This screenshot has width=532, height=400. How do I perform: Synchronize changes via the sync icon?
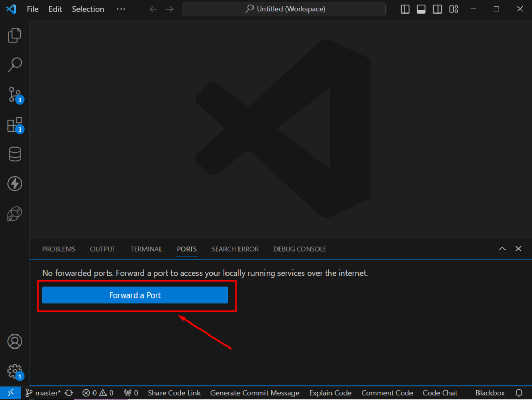(x=69, y=393)
